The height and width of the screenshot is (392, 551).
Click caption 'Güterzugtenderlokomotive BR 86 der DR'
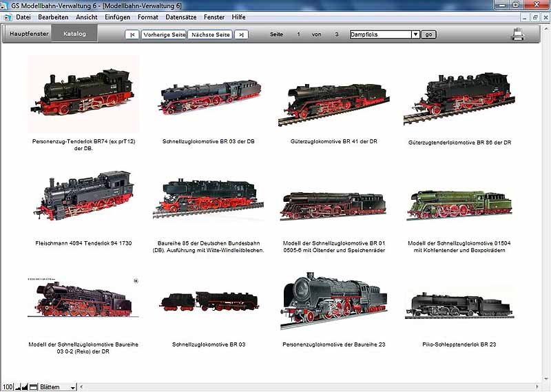coord(459,143)
